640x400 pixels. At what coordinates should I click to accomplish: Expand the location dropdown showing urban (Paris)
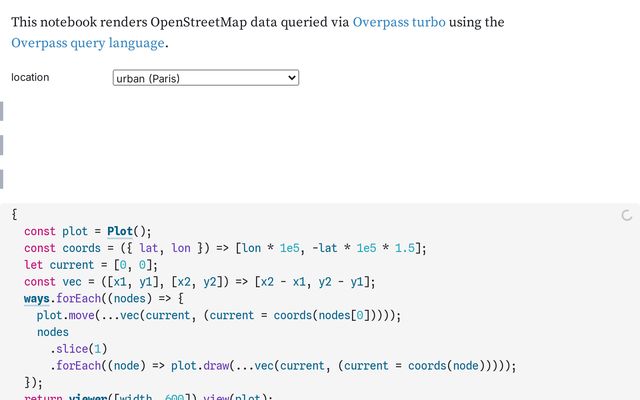[x=205, y=78]
